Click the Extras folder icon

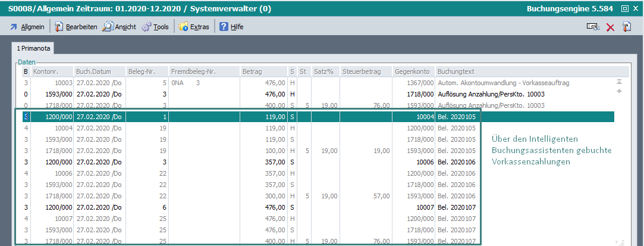(183, 27)
